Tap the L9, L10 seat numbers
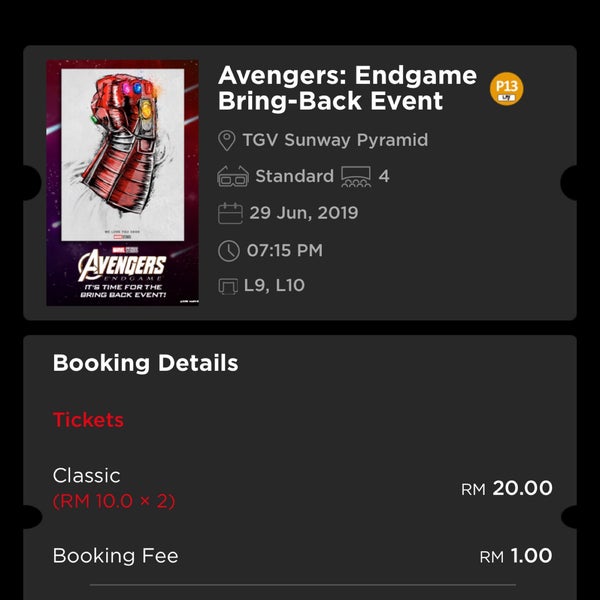 (x=274, y=285)
